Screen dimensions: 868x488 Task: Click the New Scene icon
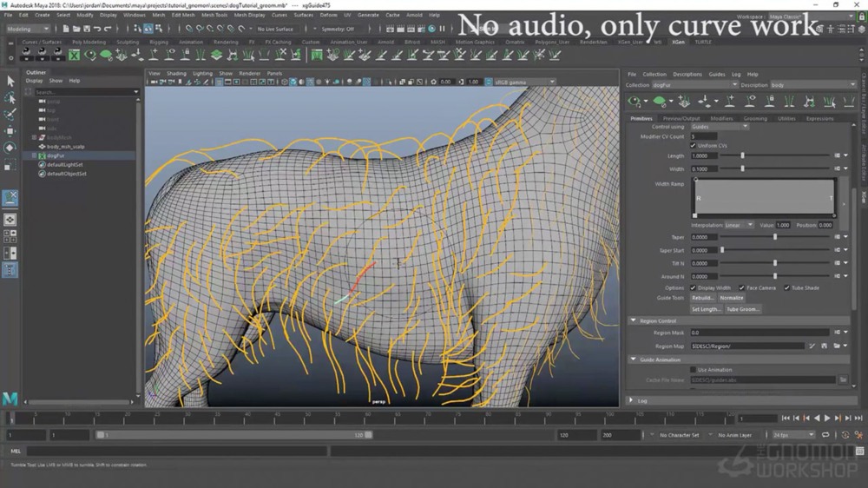pos(66,29)
